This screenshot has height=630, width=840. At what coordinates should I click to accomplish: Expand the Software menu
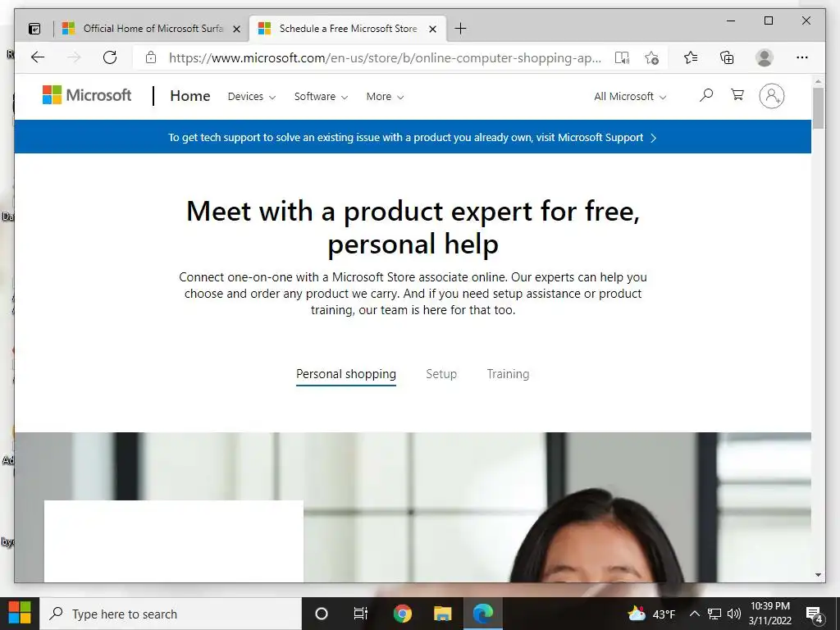[x=321, y=97]
